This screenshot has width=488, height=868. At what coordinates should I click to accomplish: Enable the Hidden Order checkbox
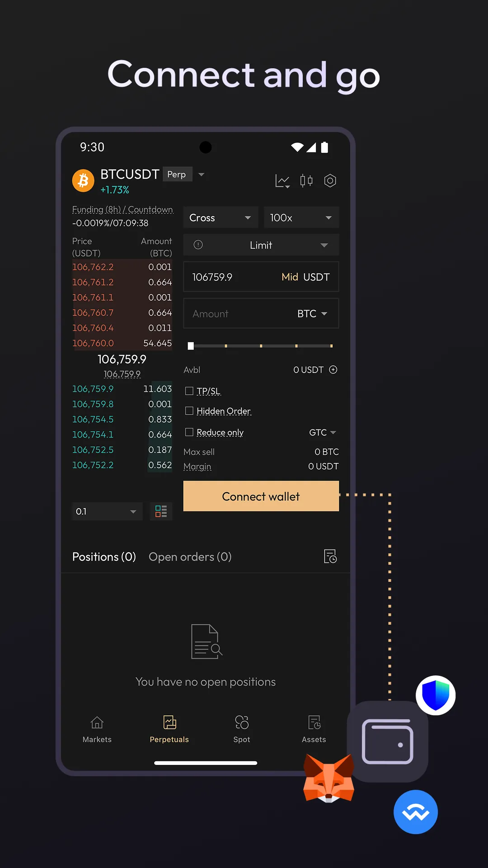189,411
